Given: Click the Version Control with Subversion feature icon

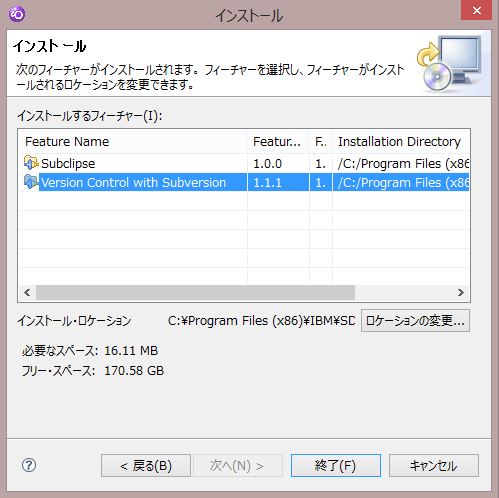Looking at the screenshot, I should point(31,182).
